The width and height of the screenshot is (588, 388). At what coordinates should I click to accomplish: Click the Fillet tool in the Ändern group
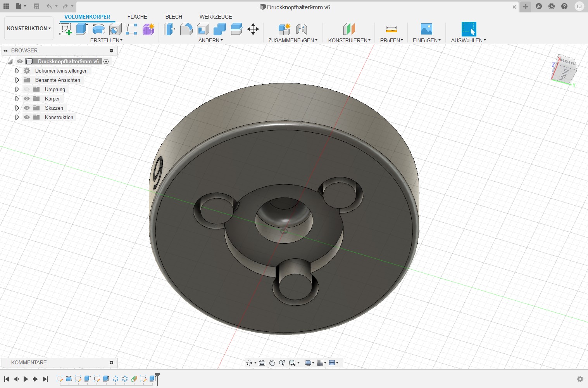[x=186, y=29]
